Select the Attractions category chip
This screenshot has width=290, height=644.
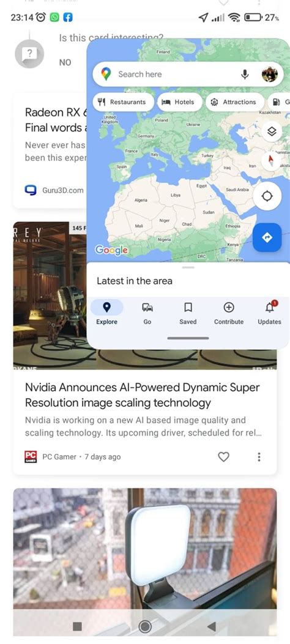(x=234, y=102)
